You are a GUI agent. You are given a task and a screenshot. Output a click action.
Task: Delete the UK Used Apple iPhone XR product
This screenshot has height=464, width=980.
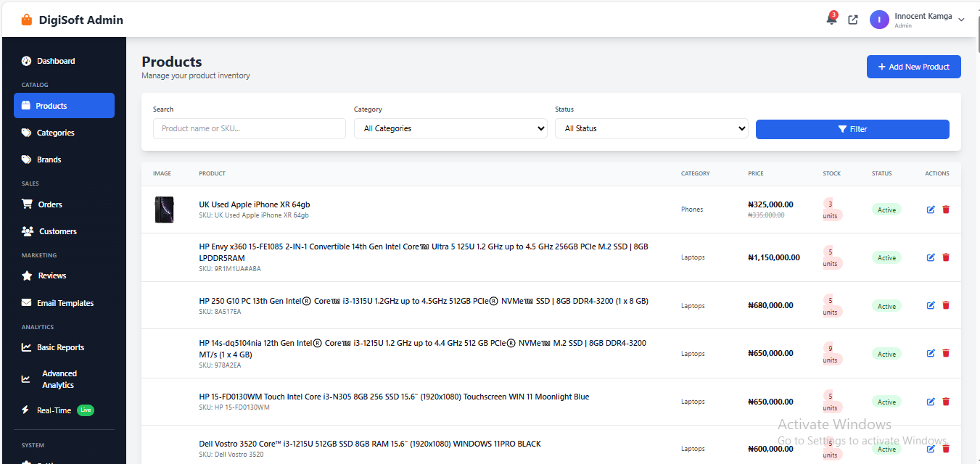(x=946, y=210)
